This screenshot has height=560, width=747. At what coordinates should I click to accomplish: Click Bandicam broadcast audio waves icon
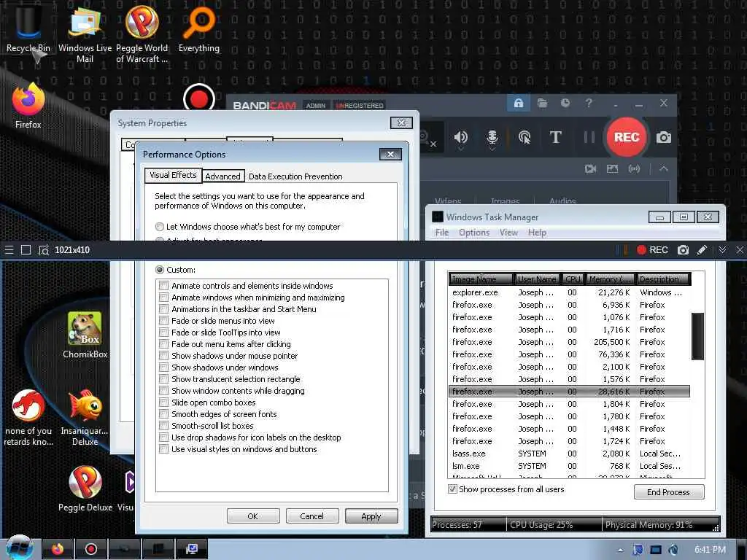(634, 168)
